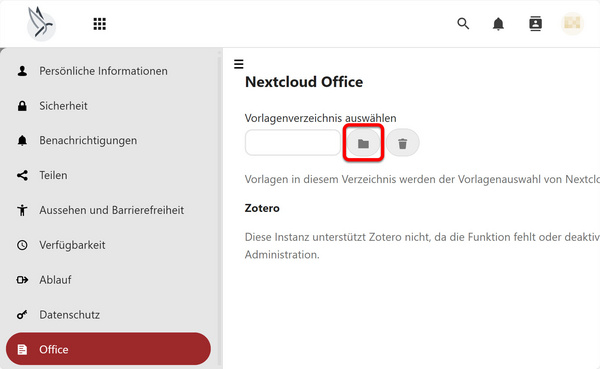Show notifications via the bell icon in header
The height and width of the screenshot is (369, 600).
pos(498,24)
